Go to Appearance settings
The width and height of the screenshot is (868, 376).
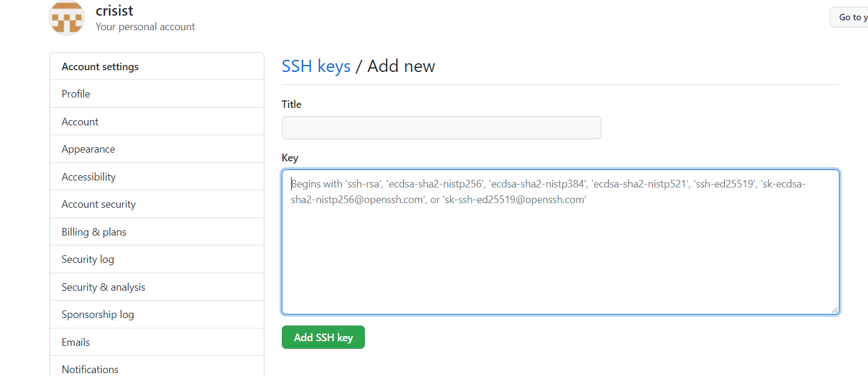coord(88,149)
